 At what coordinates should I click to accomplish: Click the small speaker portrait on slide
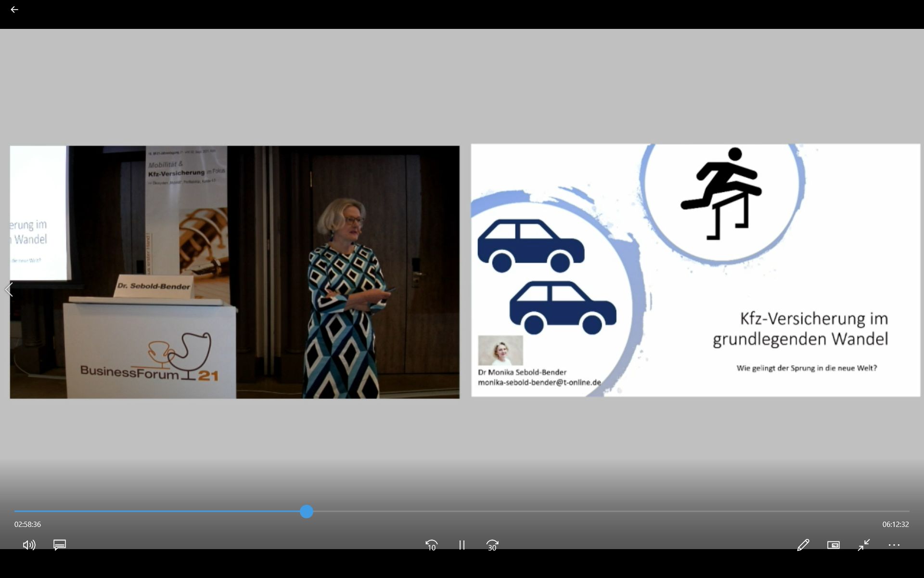[500, 350]
